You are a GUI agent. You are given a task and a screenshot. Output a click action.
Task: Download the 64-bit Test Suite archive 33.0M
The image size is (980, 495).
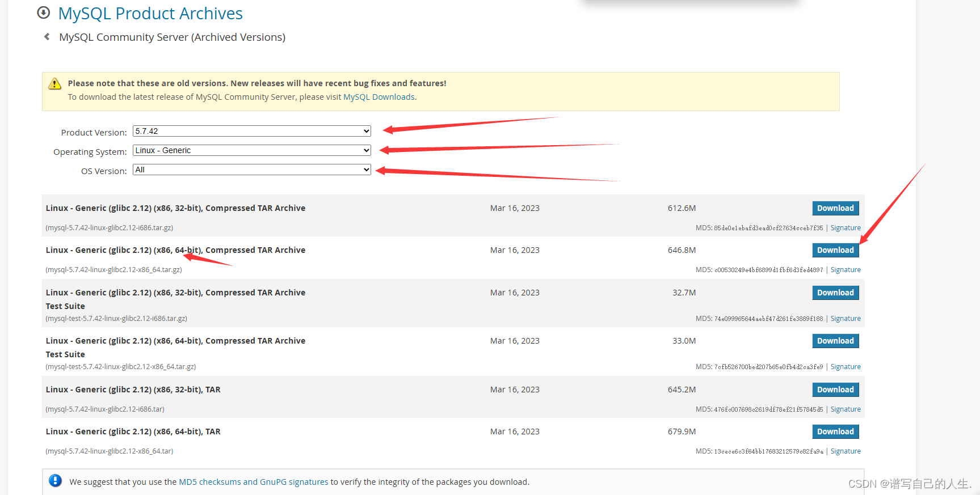[x=835, y=341]
